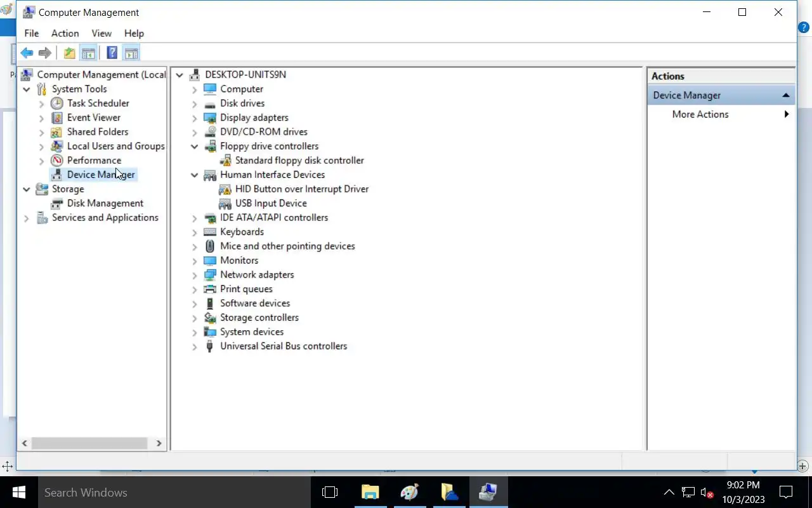The image size is (812, 508).
Task: Click the Back arrow toolbar icon
Action: pyautogui.click(x=27, y=53)
